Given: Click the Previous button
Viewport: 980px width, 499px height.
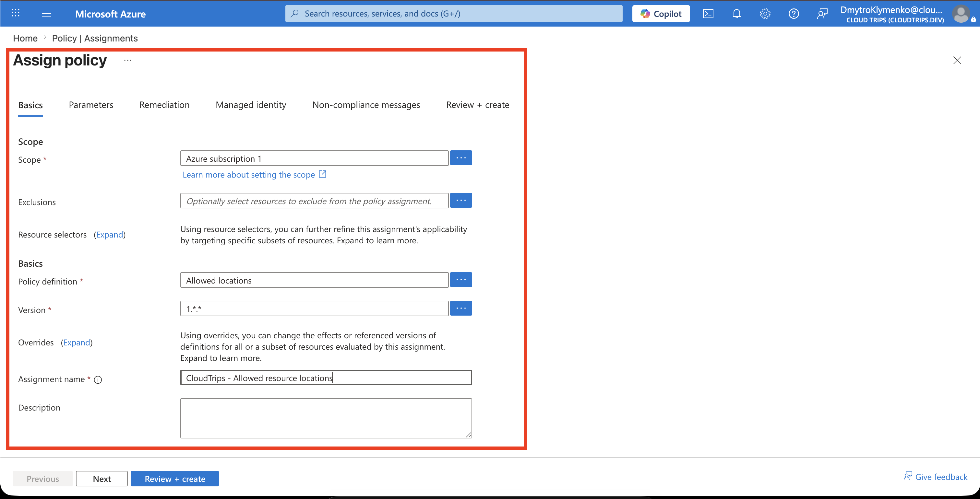Looking at the screenshot, I should tap(42, 479).
